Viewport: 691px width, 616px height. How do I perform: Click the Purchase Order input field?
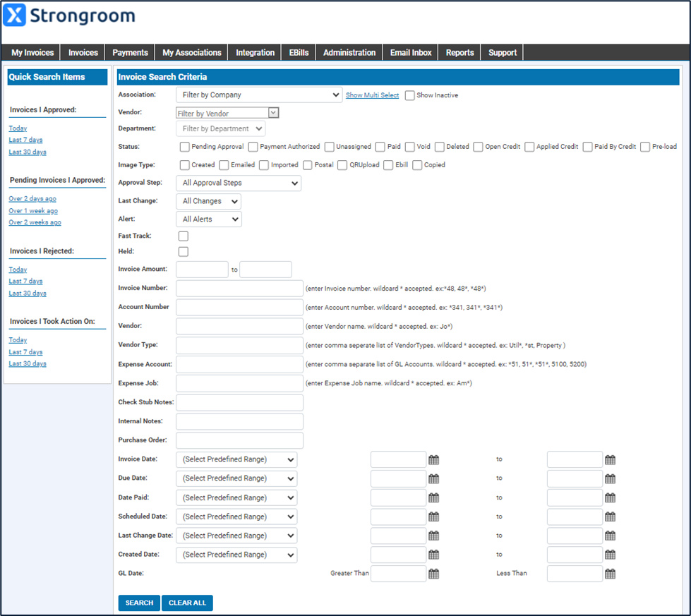pos(239,440)
